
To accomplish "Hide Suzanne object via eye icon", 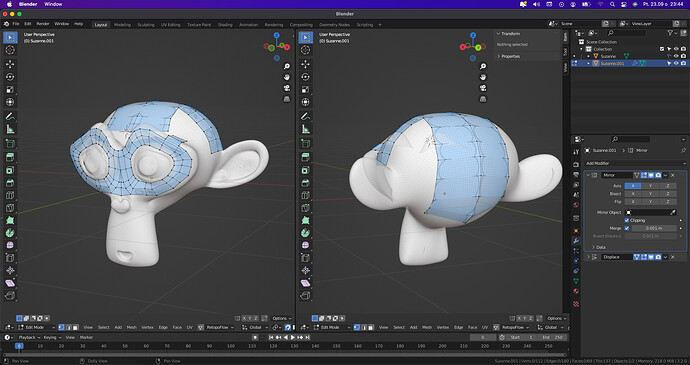I will coord(676,56).
